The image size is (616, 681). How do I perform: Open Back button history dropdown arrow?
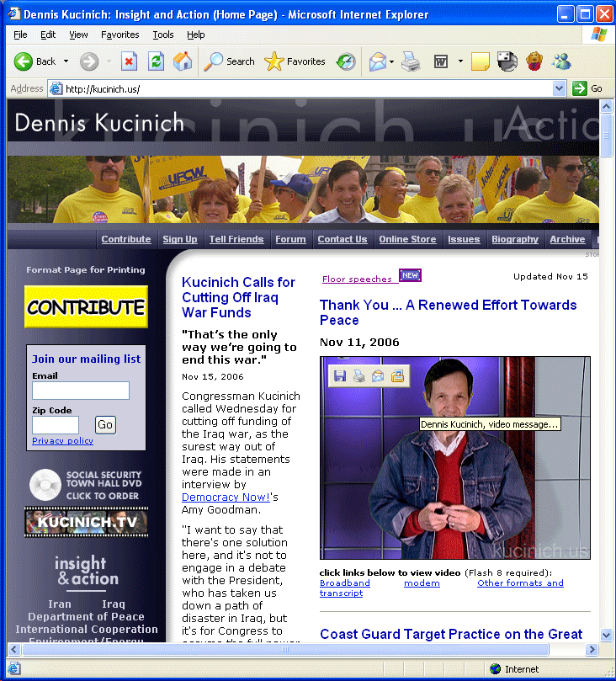click(x=66, y=61)
